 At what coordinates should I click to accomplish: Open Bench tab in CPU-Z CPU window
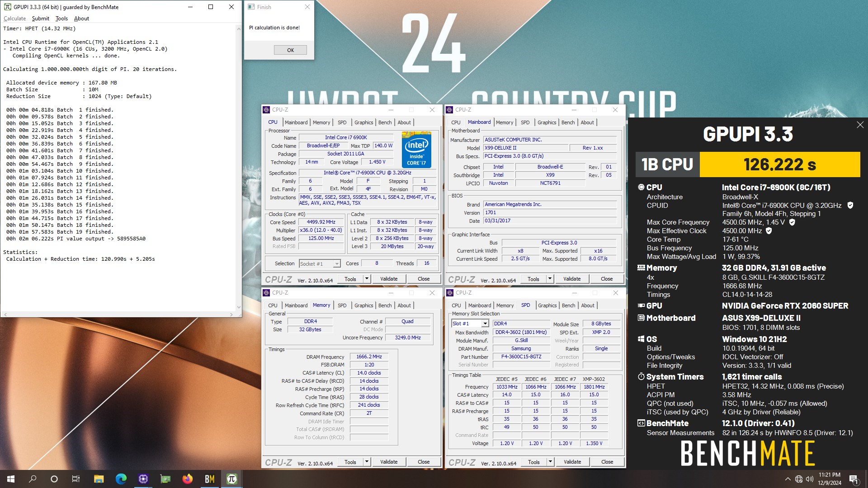(x=385, y=122)
